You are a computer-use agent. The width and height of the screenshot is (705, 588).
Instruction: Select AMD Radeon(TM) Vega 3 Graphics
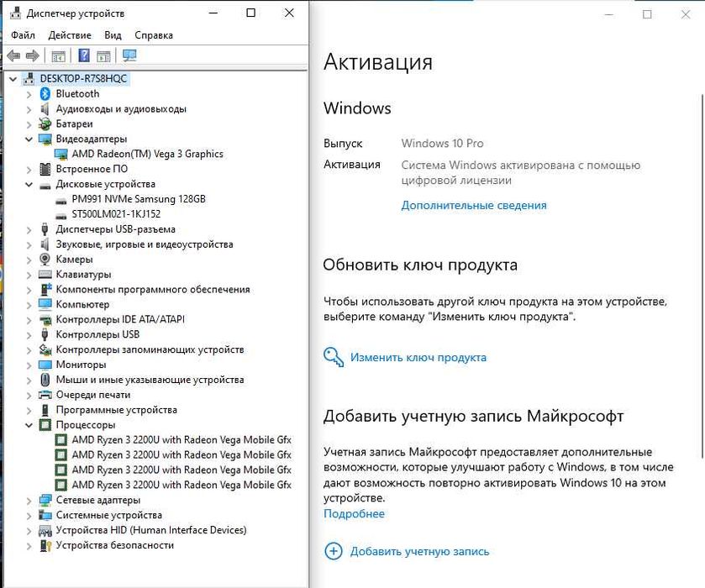pos(148,154)
